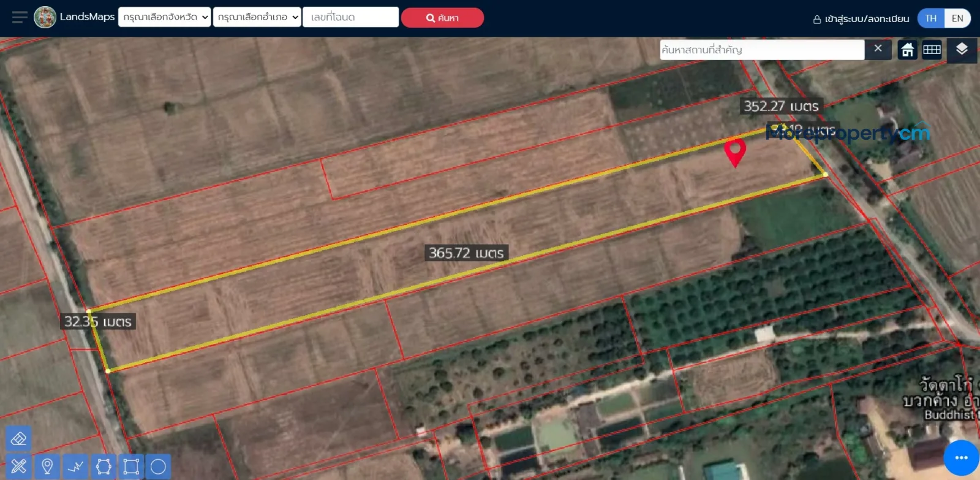
Task: Switch language to TH
Action: (931, 18)
